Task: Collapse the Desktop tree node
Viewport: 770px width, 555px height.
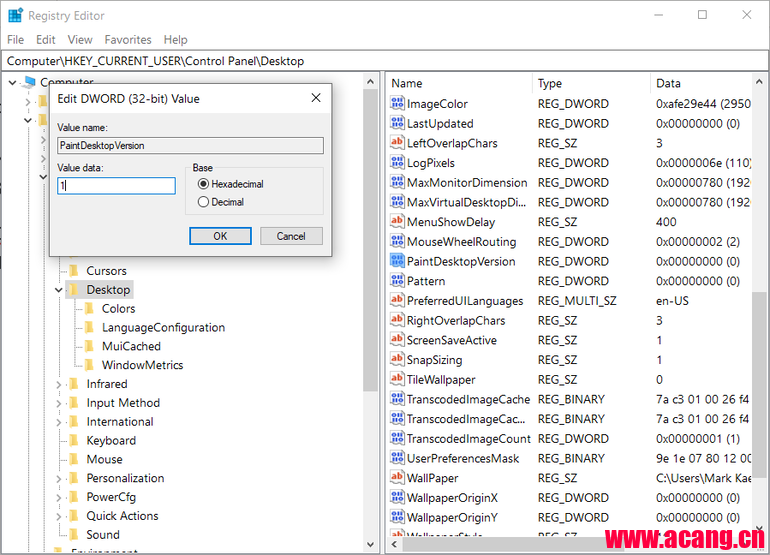Action: pyautogui.click(x=58, y=290)
